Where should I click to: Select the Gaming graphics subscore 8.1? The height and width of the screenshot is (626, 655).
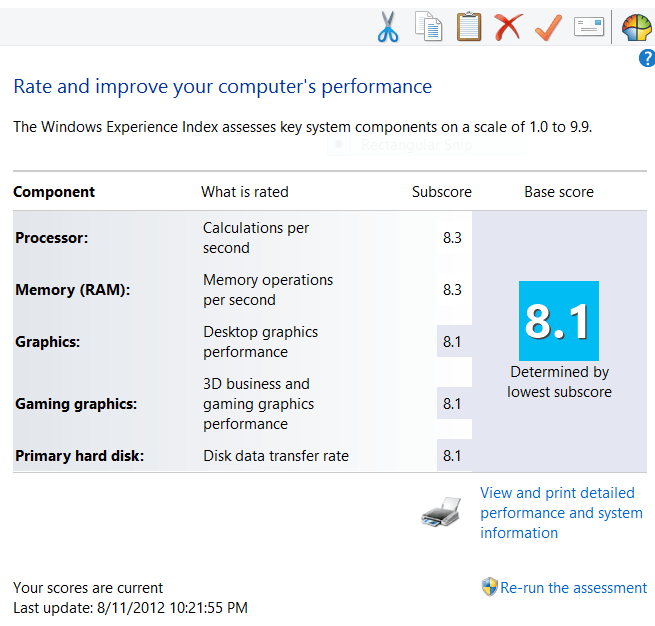(x=452, y=403)
